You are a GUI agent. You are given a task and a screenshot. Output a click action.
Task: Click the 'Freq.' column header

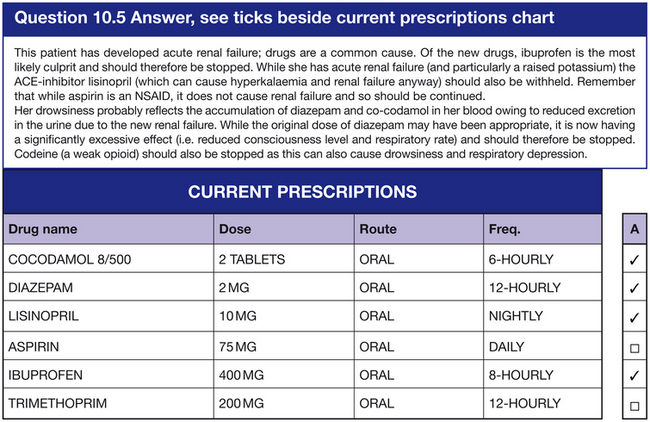click(x=504, y=229)
